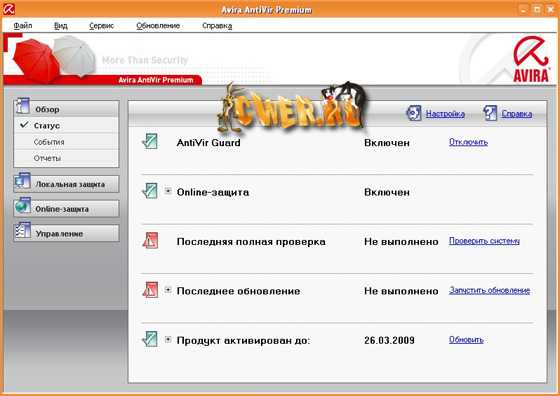Click Не выполнено next to Последняя полная проверка
560x396 pixels.
point(401,242)
